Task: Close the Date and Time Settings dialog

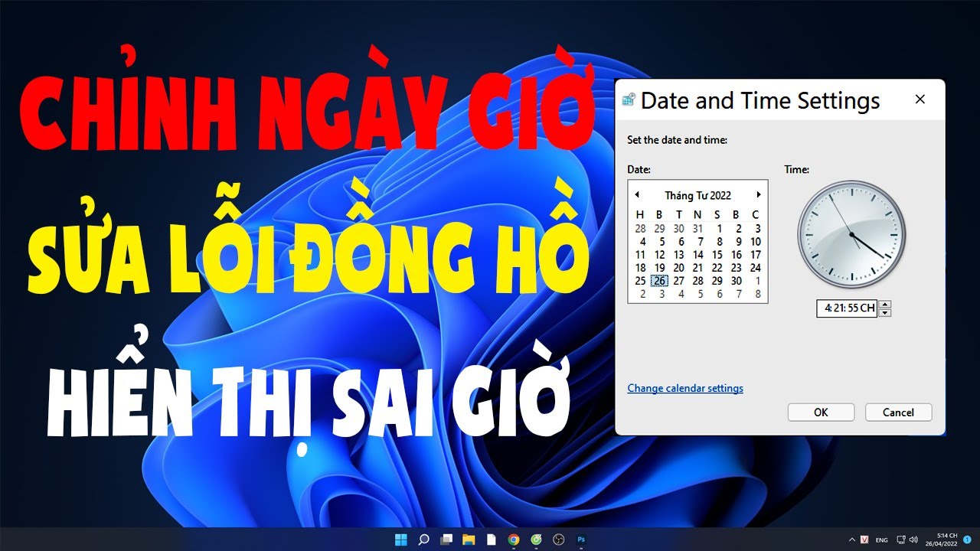Action: (x=920, y=99)
